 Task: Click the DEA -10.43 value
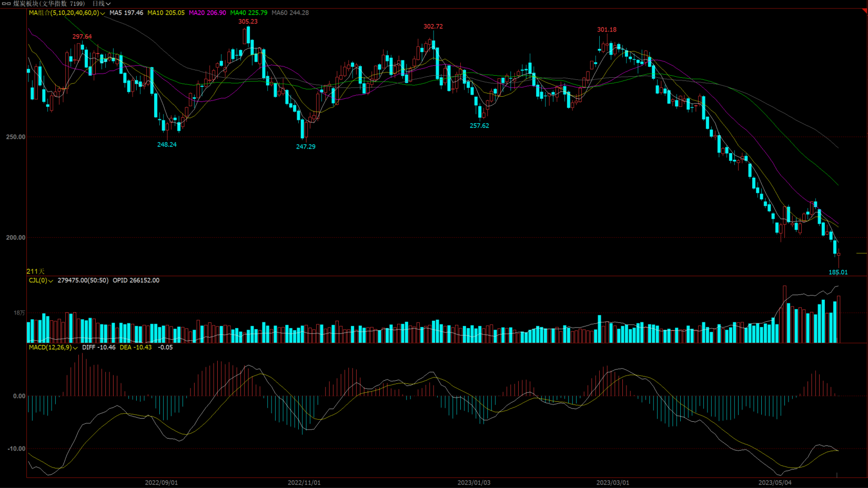coord(136,347)
